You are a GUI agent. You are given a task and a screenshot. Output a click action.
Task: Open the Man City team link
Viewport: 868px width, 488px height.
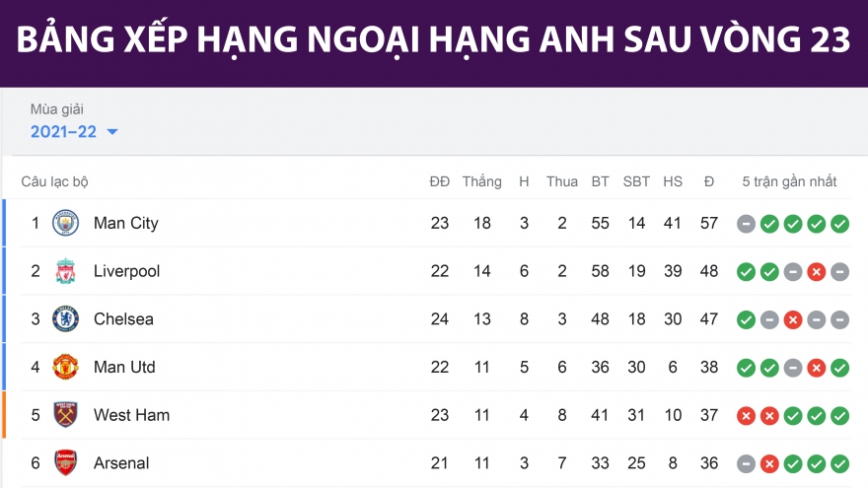point(125,223)
